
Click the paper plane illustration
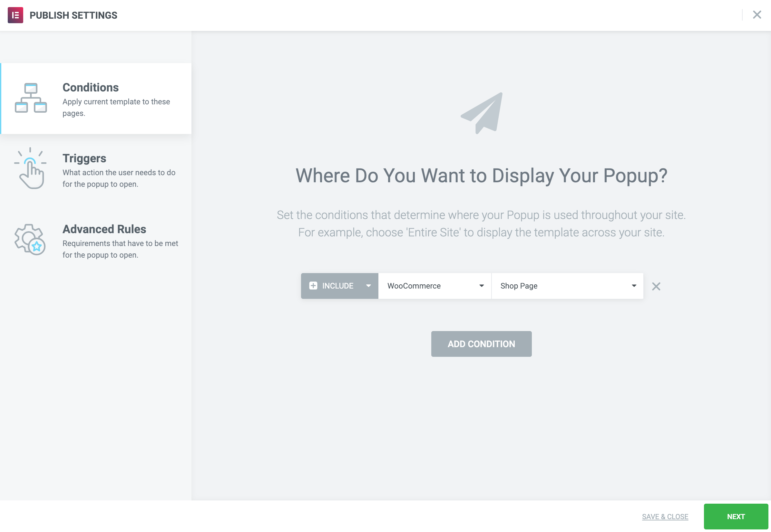[483, 113]
